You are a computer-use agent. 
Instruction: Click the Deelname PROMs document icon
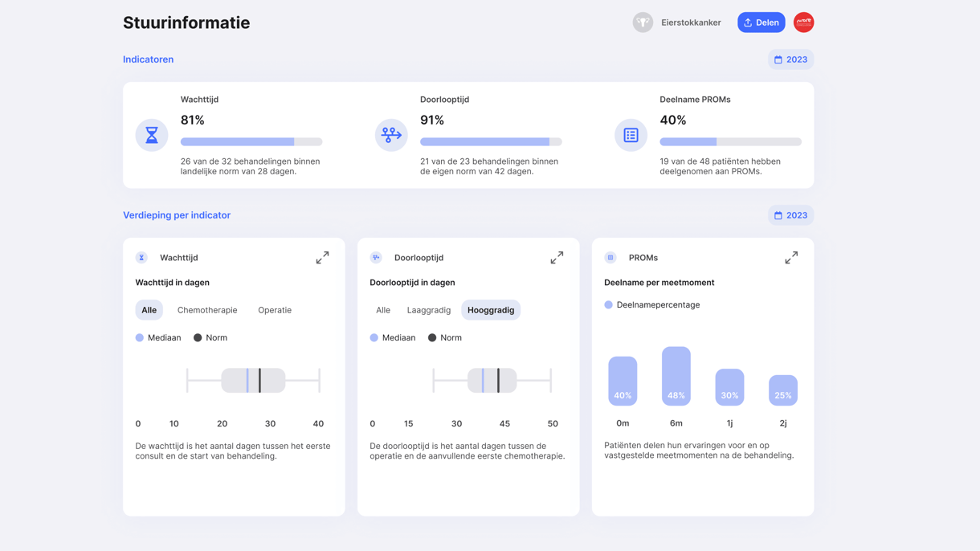pos(631,135)
